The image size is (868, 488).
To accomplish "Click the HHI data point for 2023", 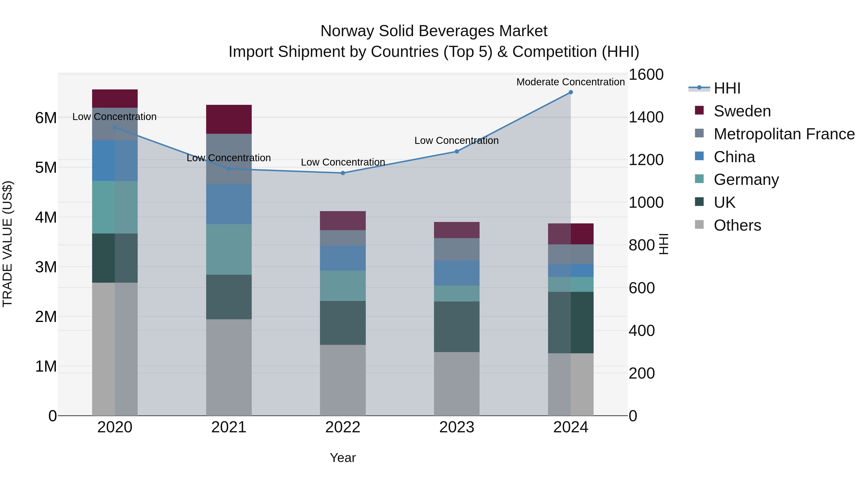I will tap(457, 152).
